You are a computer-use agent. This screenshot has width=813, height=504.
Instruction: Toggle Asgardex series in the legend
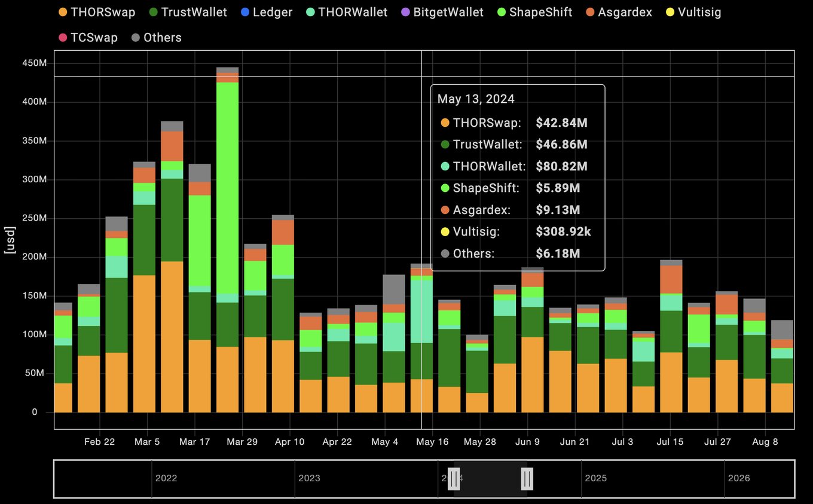click(619, 12)
